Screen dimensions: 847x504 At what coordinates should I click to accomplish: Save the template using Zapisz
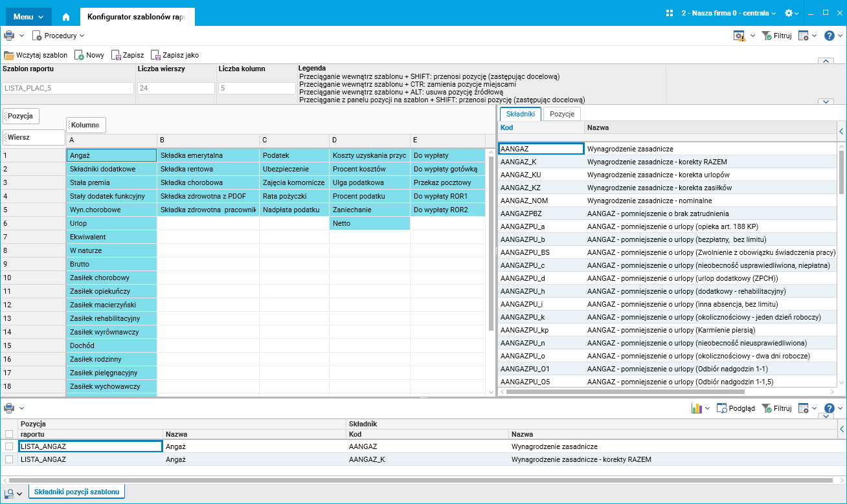tap(128, 56)
